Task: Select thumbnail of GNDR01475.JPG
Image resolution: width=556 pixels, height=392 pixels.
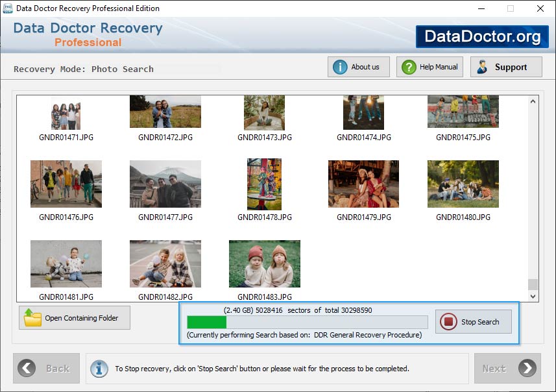Action: tap(463, 112)
